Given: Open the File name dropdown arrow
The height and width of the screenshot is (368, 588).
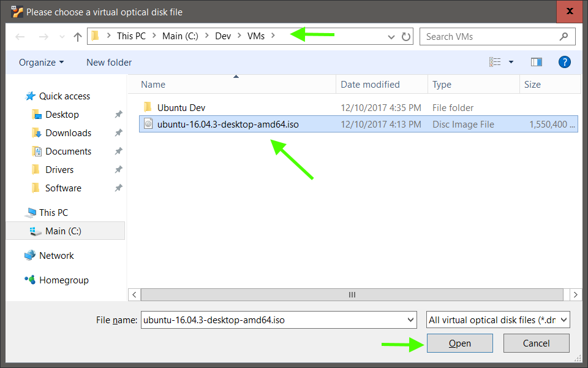Looking at the screenshot, I should click(x=410, y=320).
